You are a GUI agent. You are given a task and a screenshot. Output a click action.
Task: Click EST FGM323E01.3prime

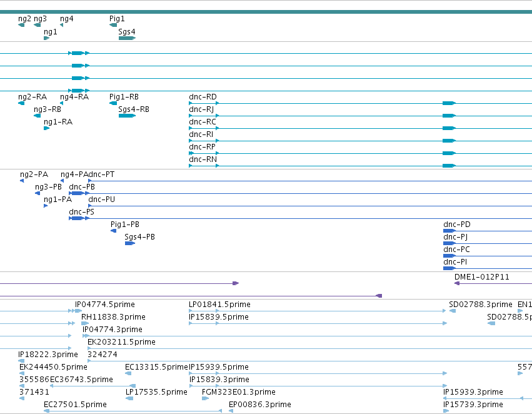click(239, 392)
